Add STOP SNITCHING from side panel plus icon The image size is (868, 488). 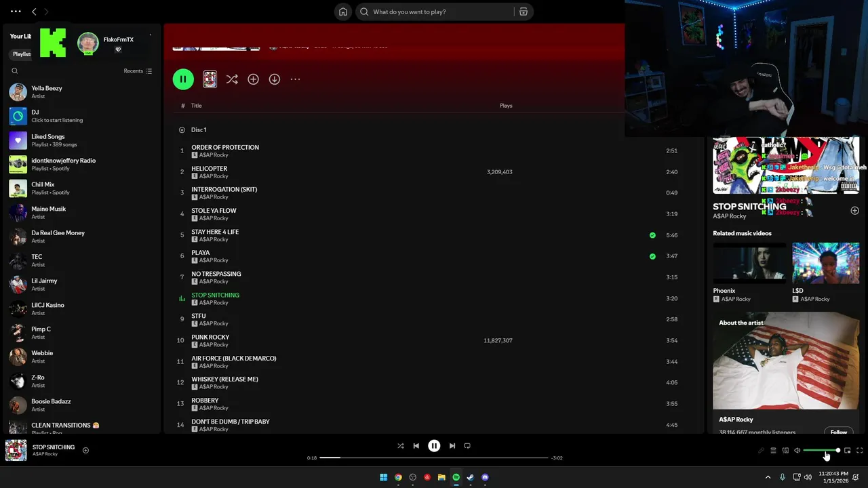pyautogui.click(x=854, y=211)
